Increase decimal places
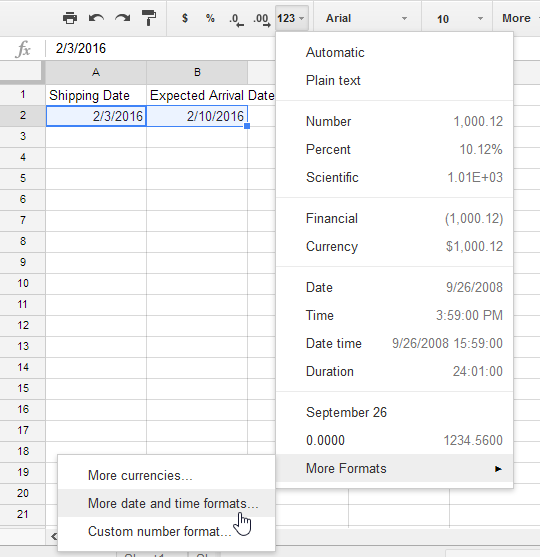This screenshot has height=557, width=540. click(262, 19)
